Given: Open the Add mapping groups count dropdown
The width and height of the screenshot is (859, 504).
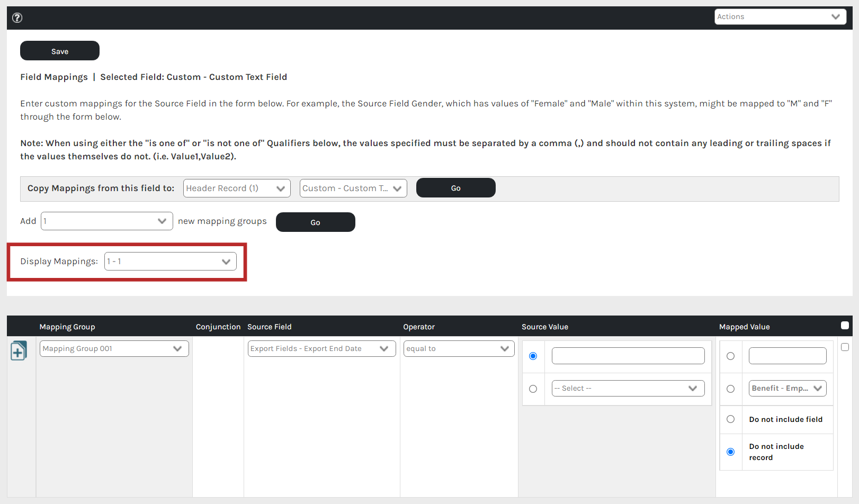Looking at the screenshot, I should click(107, 221).
